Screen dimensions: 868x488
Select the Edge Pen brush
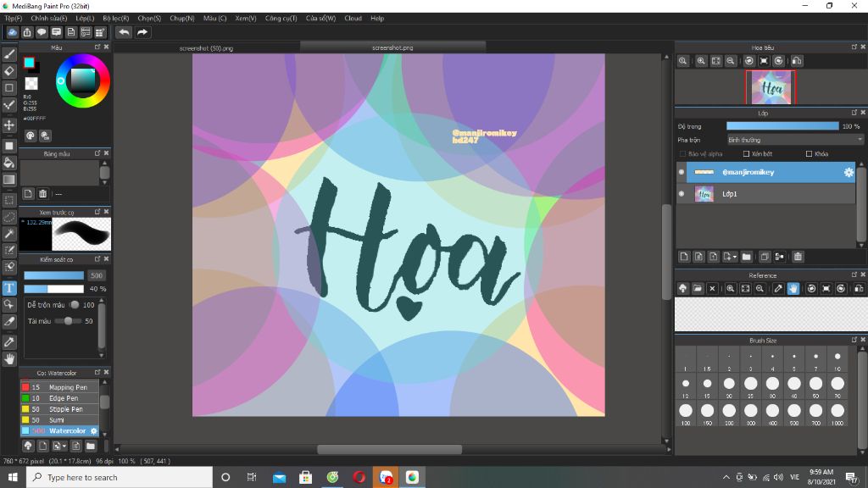pos(59,398)
